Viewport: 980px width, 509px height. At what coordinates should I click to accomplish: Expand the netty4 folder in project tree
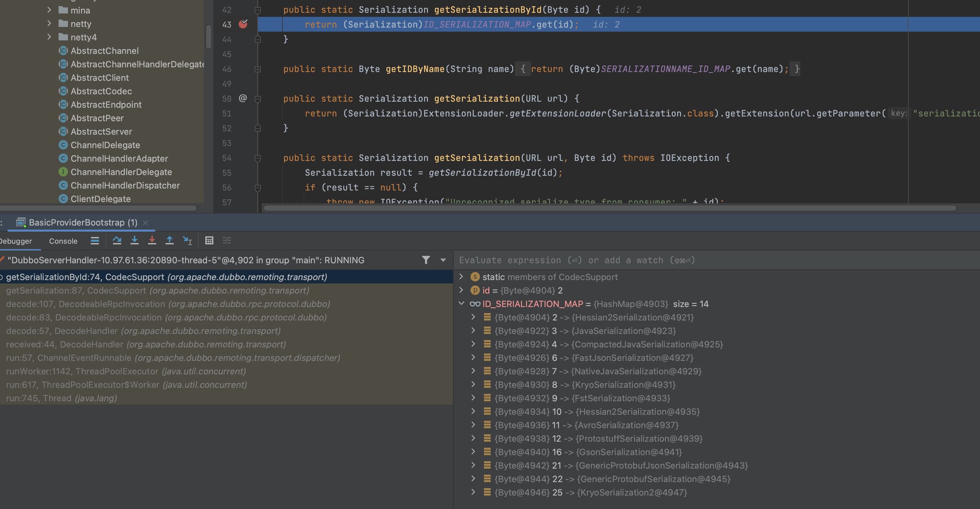[49, 36]
